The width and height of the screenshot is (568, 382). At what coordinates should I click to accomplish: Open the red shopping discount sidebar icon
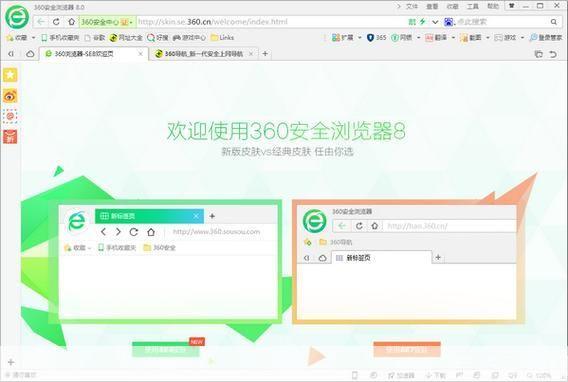[x=10, y=137]
